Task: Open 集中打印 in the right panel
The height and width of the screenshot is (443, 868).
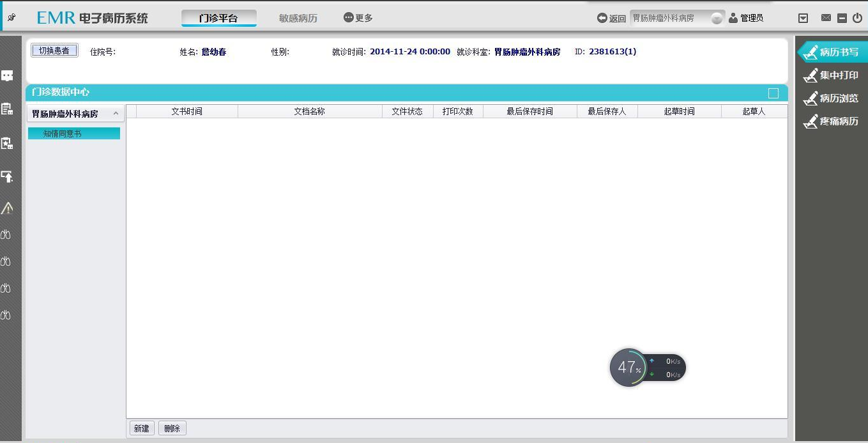Action: [x=832, y=75]
